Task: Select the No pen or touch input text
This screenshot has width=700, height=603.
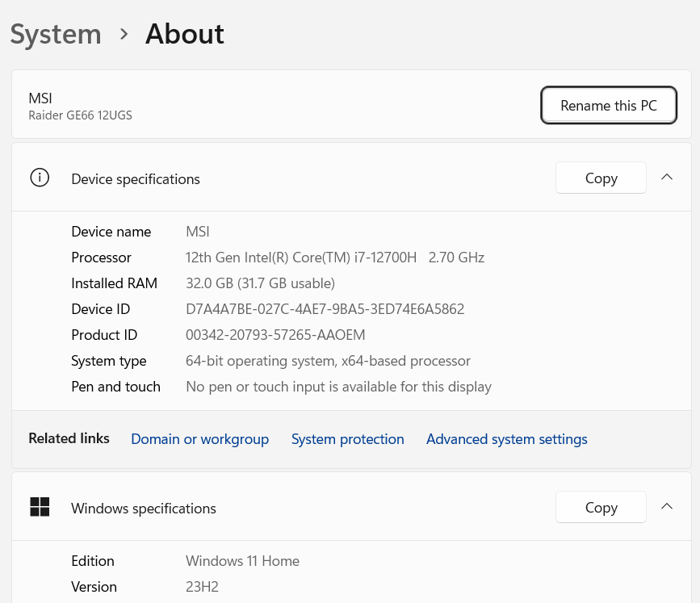Action: pyautogui.click(x=338, y=387)
